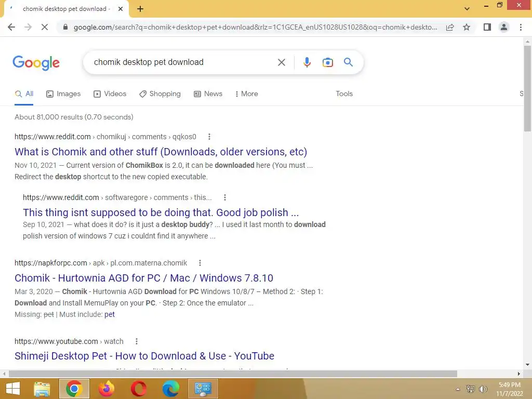This screenshot has height=399, width=532.
Task: Open 'Chomik - Hurtownia AGD for PC' result
Action: pos(144,278)
